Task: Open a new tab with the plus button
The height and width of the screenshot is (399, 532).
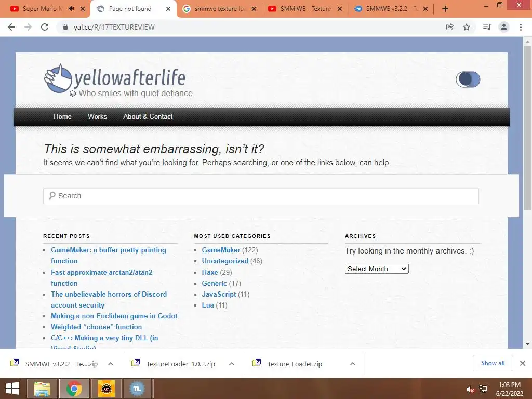Action: 445,9
